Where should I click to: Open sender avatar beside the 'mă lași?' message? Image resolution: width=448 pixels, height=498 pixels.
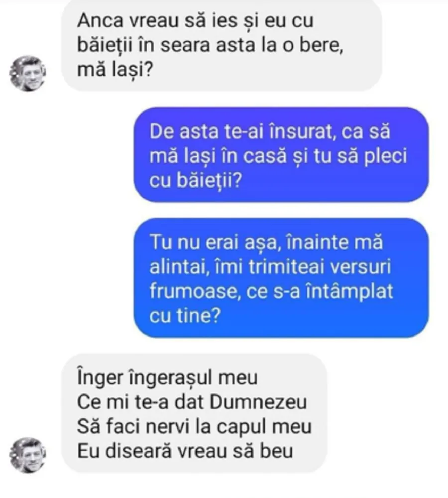(x=28, y=73)
